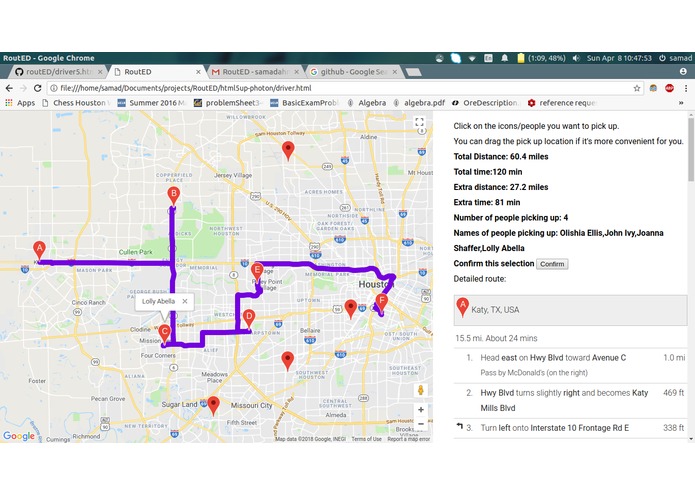695x494 pixels.
Task: Open Chrome profile avatar icon
Action: click(683, 71)
